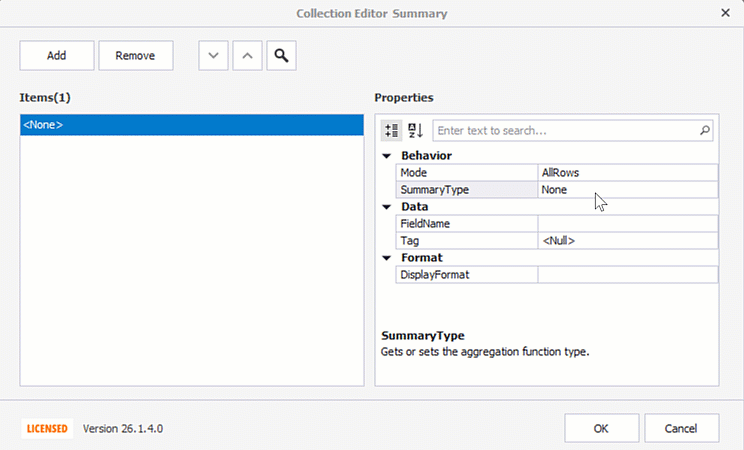
Task: Select the Mode property name
Action: tap(466, 173)
